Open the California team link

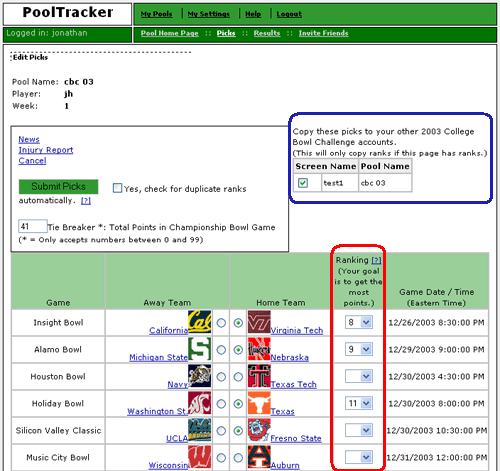[x=169, y=330]
